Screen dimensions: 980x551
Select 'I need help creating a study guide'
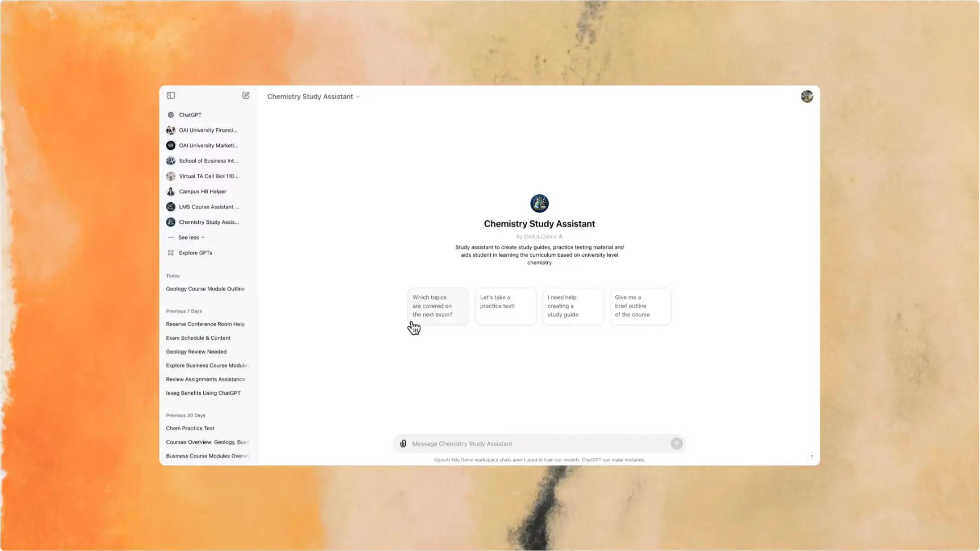(573, 306)
